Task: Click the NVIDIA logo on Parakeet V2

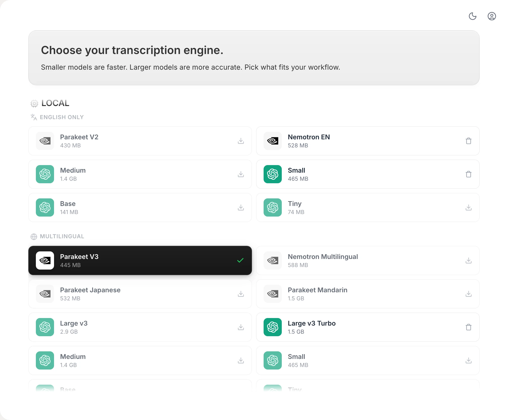Action: coord(45,141)
